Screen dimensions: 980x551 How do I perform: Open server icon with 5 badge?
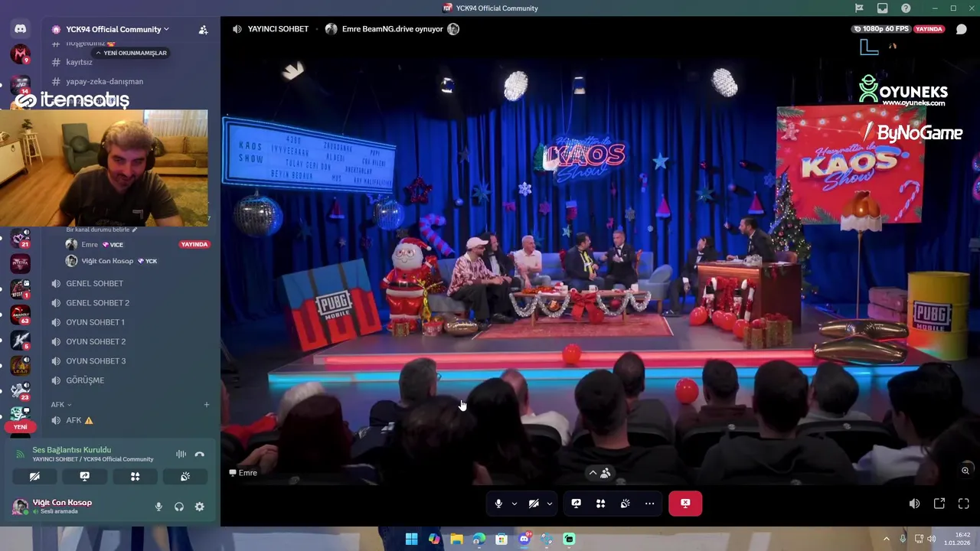[x=20, y=340]
